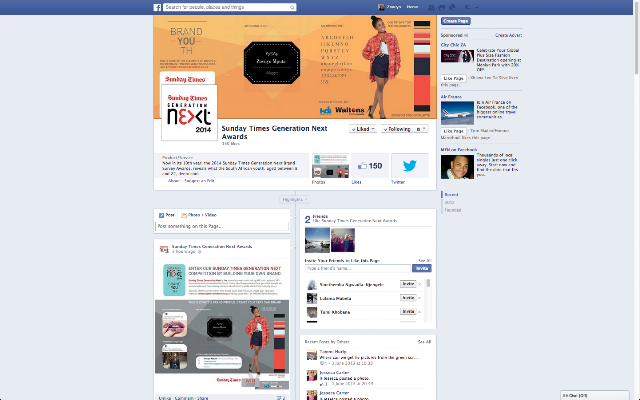Dismiss Tumi Khobane invite suggestion
The width and height of the screenshot is (640, 400).
(420, 312)
